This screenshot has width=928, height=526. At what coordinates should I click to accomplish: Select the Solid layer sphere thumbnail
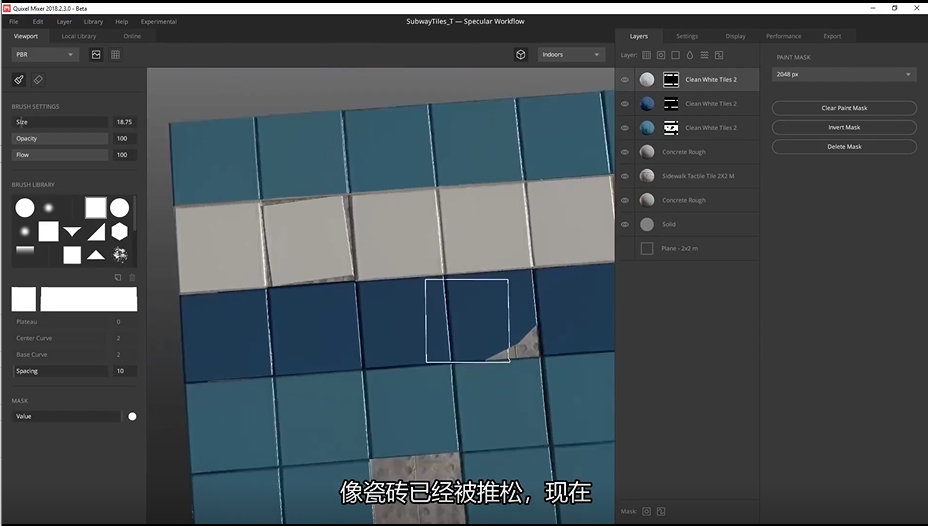[x=647, y=224]
